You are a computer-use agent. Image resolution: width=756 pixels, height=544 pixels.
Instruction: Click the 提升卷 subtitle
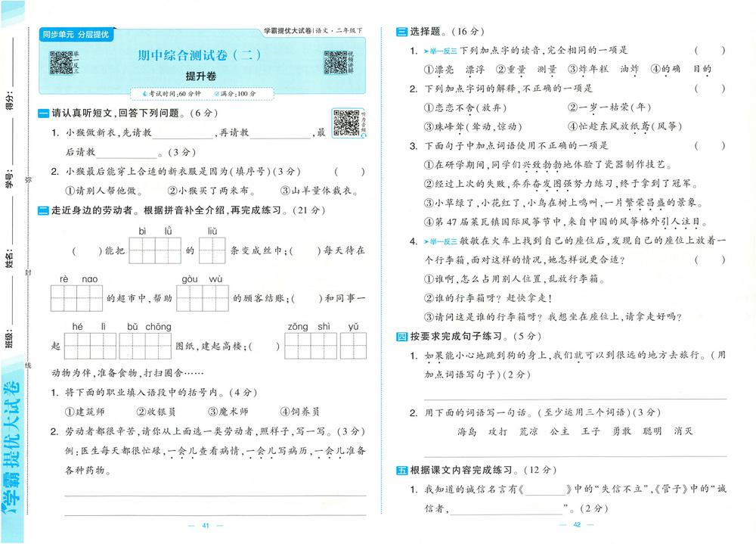coord(200,76)
